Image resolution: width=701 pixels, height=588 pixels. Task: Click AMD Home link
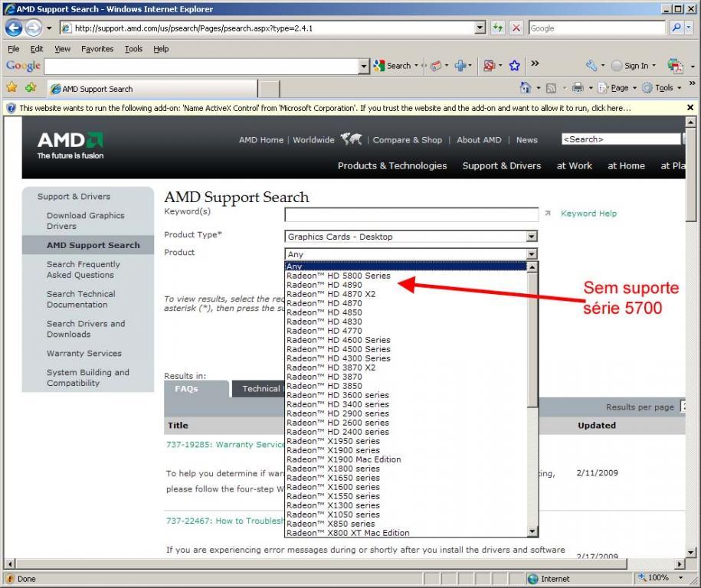click(x=261, y=140)
